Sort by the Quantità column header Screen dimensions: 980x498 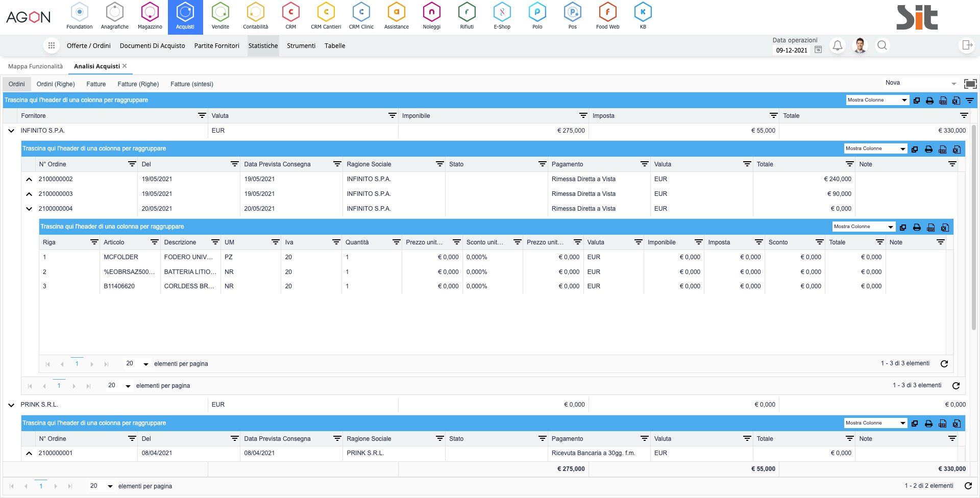point(357,242)
